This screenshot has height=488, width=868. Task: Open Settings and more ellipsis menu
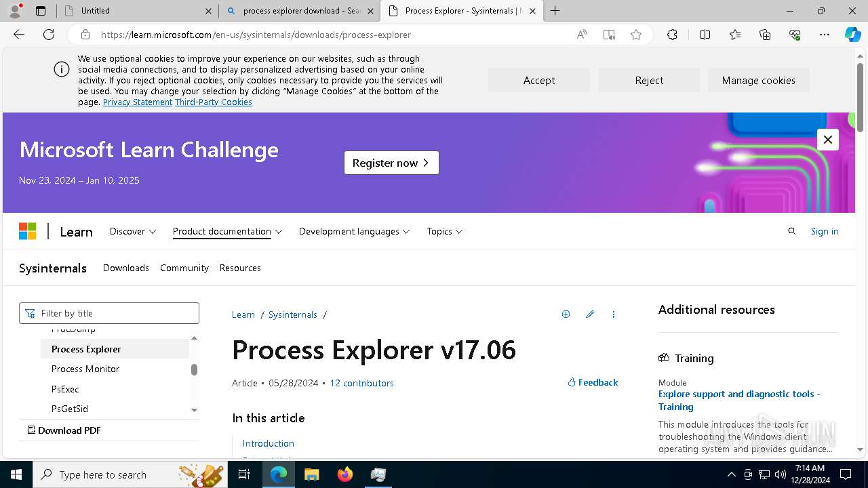pyautogui.click(x=825, y=35)
